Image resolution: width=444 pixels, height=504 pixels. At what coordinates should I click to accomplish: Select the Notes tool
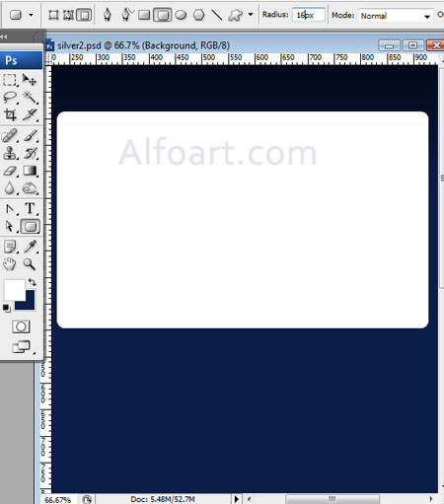pos(10,247)
